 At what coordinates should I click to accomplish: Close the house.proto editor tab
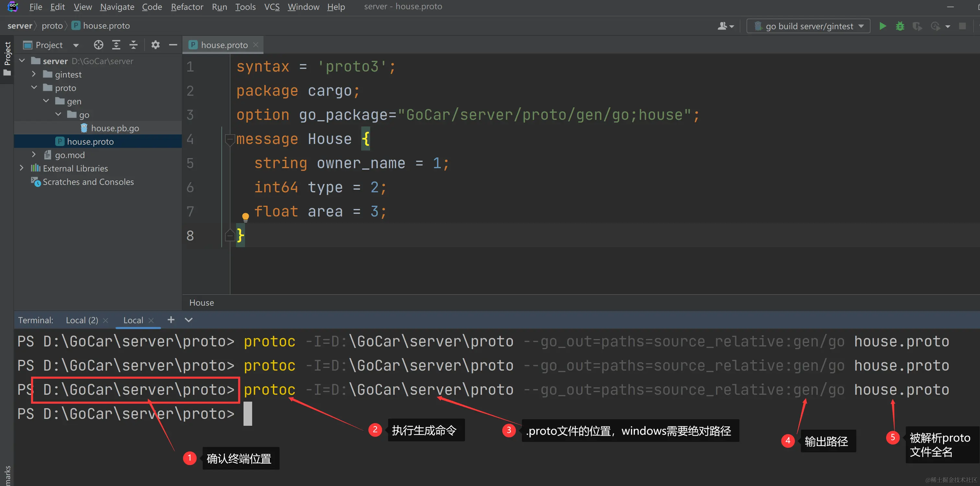(x=256, y=45)
